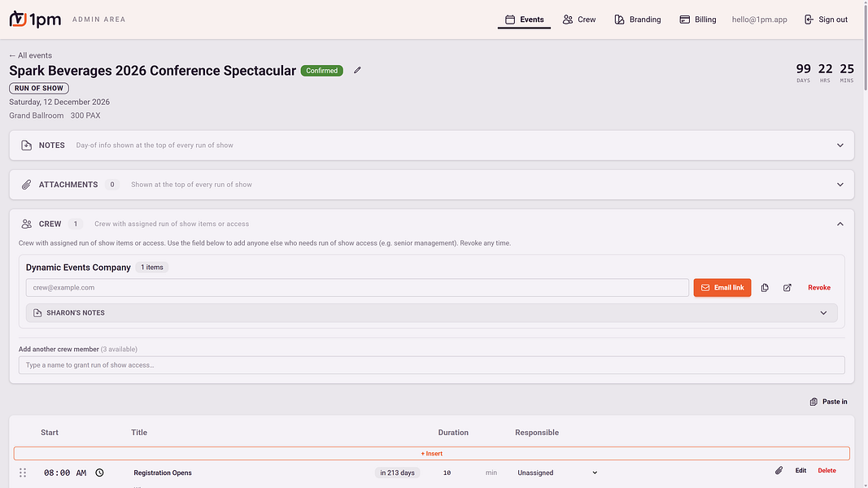Click the 'in 213 days' badge

[397, 473]
